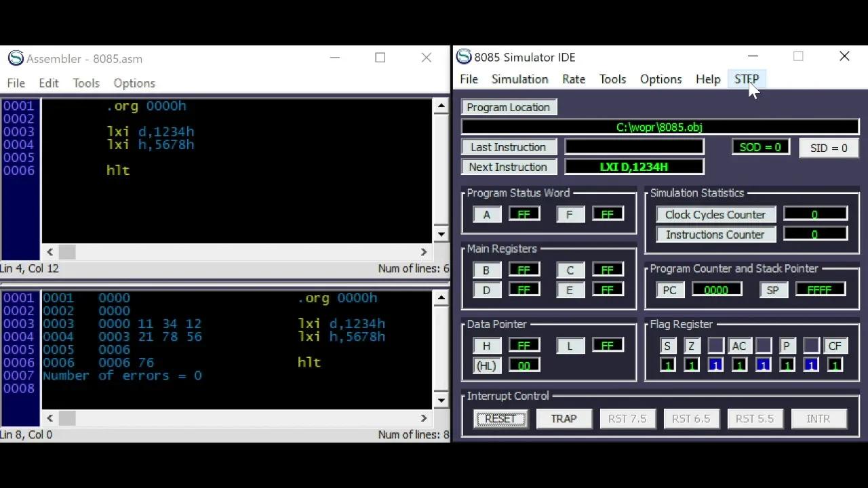
Task: Click the RST 7.5 interrupt button
Action: 627,418
